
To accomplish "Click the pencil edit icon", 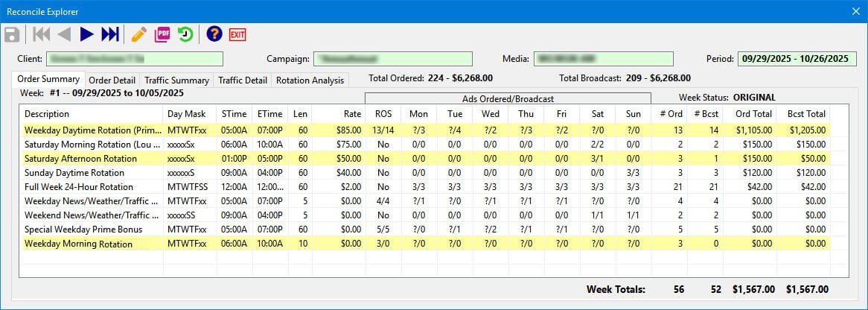I will click(x=139, y=34).
